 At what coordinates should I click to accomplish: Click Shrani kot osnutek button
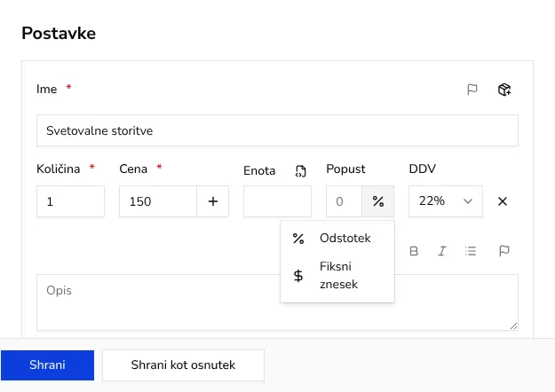[x=183, y=365]
